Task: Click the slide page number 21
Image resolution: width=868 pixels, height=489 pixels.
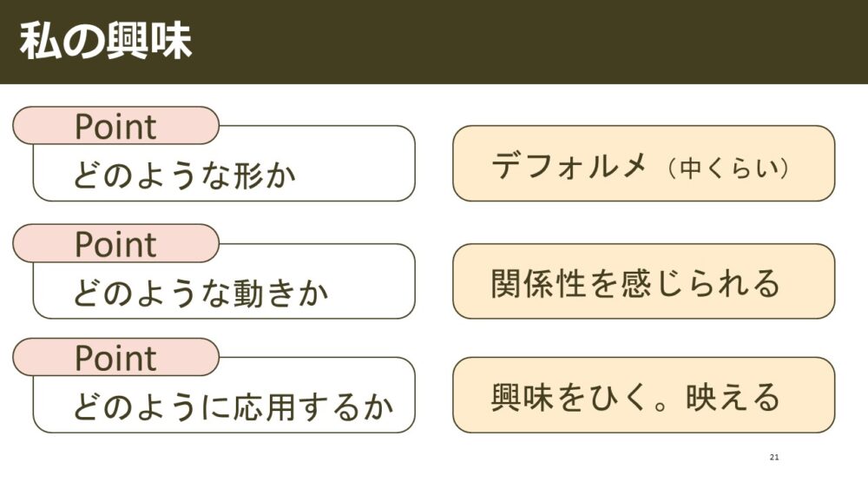Action: point(774,457)
